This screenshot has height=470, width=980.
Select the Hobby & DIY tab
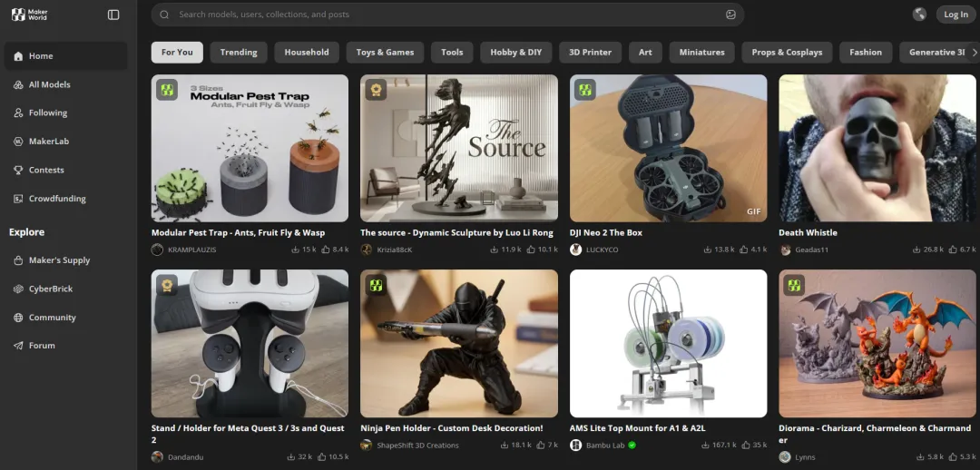tap(516, 53)
